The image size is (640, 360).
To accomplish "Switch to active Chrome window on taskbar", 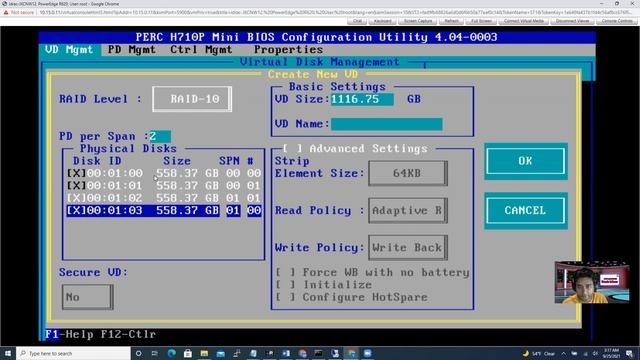I will (351, 353).
